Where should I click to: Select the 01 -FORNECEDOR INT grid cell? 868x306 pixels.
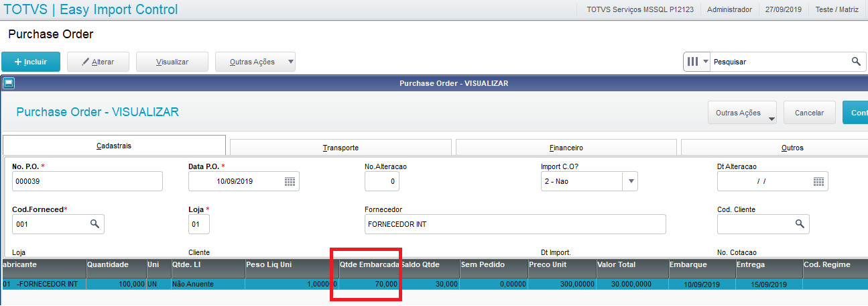point(44,284)
